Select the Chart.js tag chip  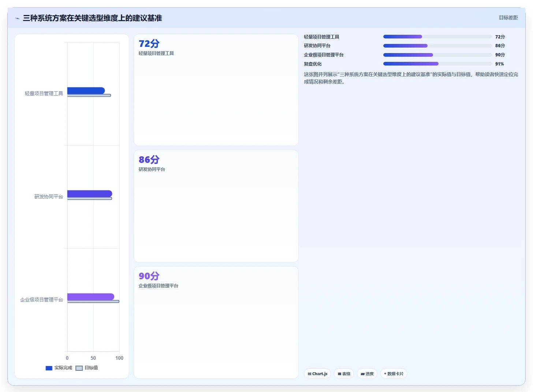pos(317,374)
